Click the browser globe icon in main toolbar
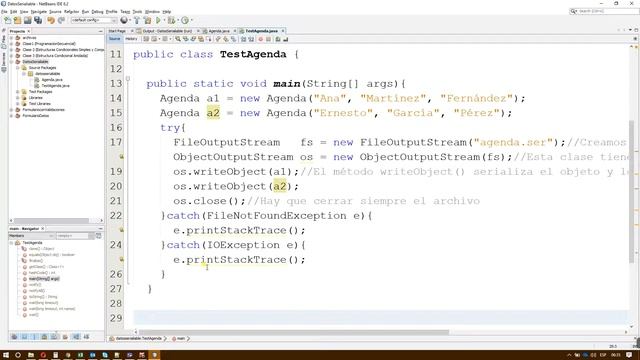 (124, 20)
